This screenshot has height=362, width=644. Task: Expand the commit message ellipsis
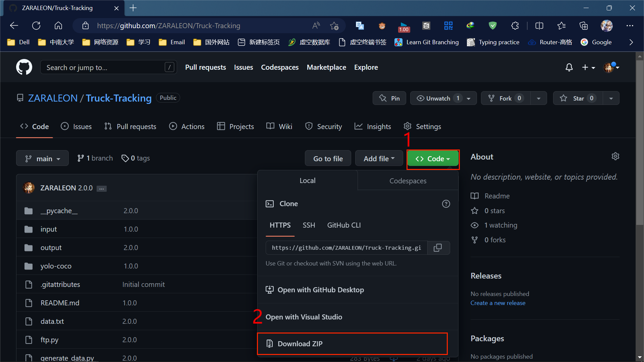click(x=101, y=189)
